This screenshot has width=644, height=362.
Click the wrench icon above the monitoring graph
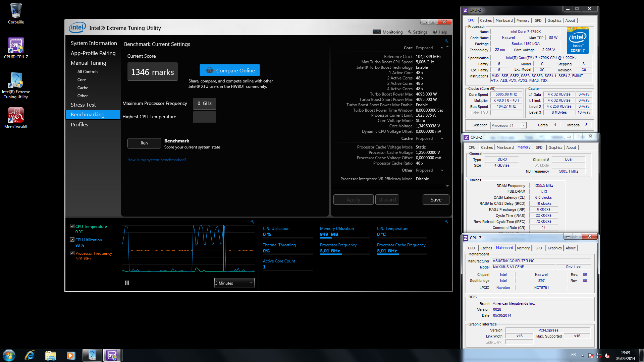[x=252, y=222]
